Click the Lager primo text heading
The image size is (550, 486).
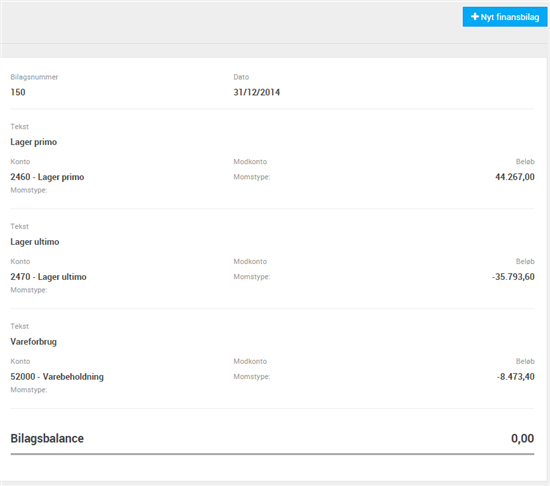coord(34,142)
